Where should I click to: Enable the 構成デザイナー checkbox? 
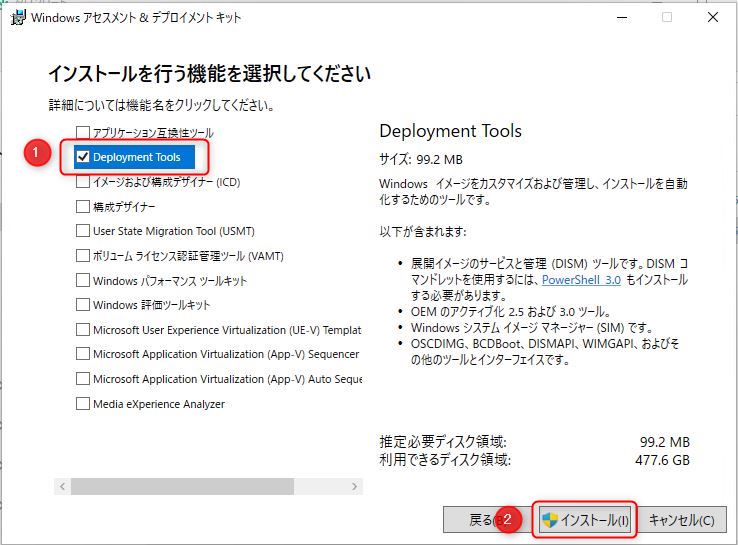tap(83, 206)
